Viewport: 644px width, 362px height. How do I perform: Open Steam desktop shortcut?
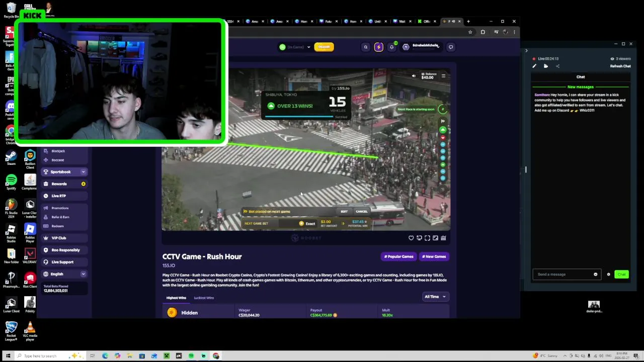click(x=11, y=158)
